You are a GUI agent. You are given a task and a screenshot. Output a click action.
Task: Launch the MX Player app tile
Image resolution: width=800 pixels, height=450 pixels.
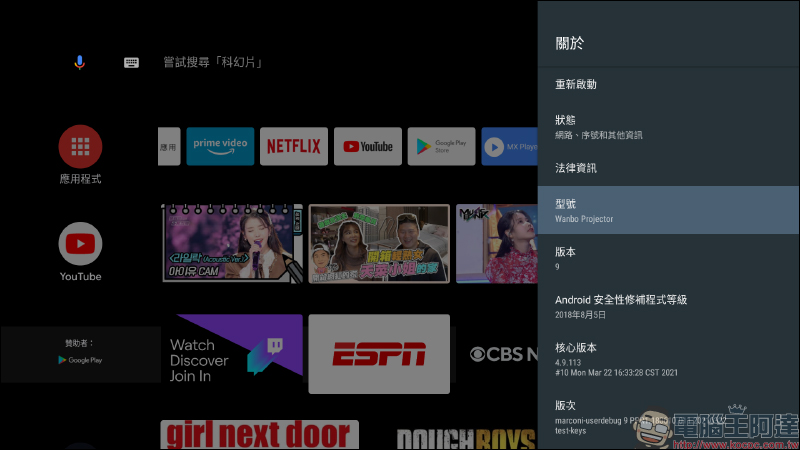[510, 146]
